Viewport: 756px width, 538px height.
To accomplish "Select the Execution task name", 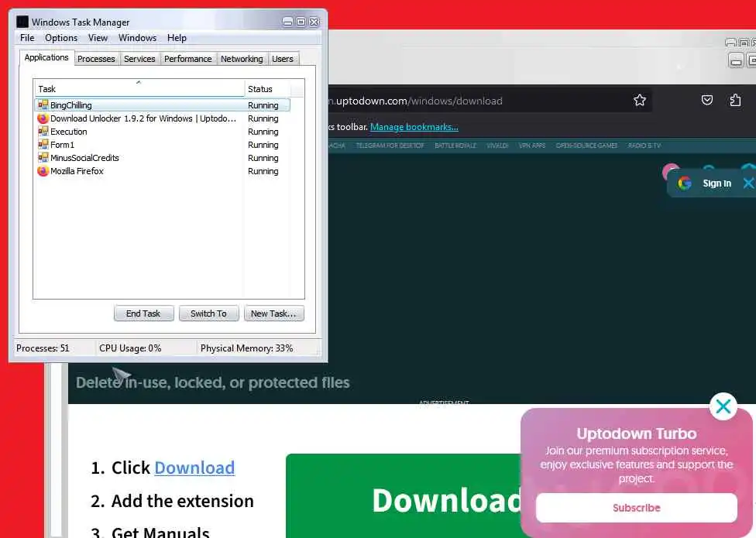I will (68, 132).
